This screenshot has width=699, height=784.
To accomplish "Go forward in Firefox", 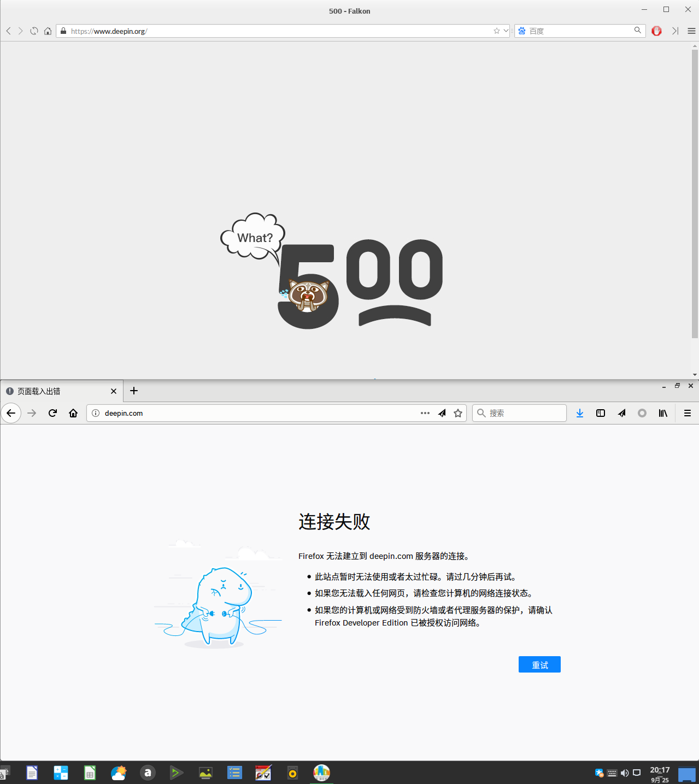I will pos(32,413).
